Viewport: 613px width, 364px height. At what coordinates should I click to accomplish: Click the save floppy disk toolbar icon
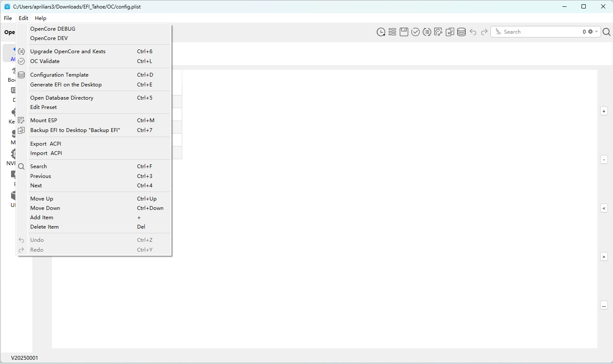point(404,32)
